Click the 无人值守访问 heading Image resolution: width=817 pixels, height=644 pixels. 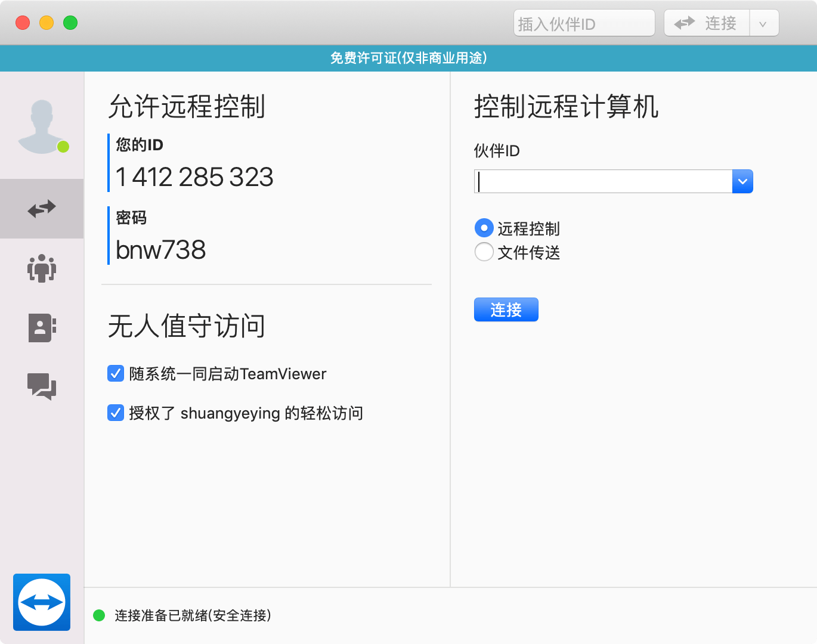187,326
